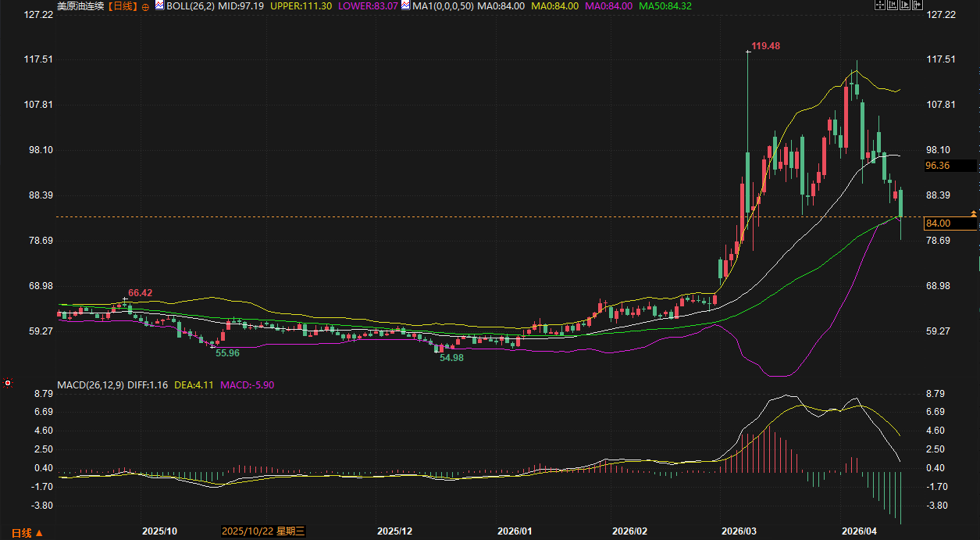Click the LOWER:83.07 value

click(369, 5)
